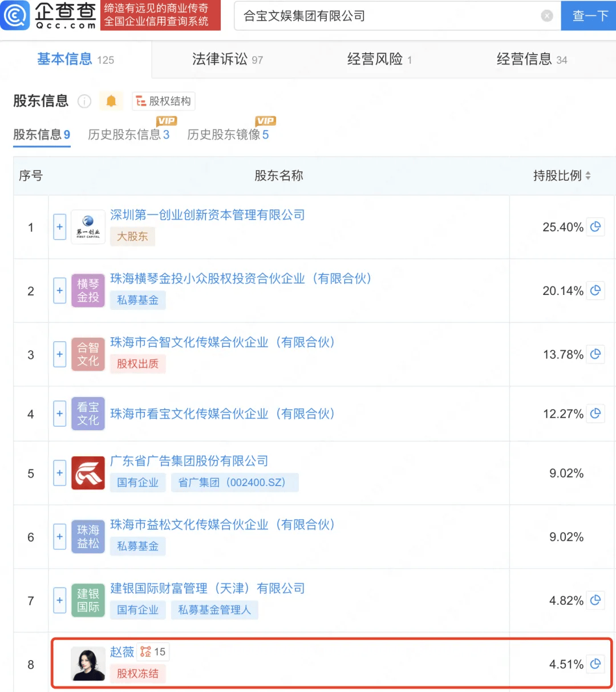The height and width of the screenshot is (692, 616).
Task: Click the info tooltip icon next to 股东信息
Action: 84,101
